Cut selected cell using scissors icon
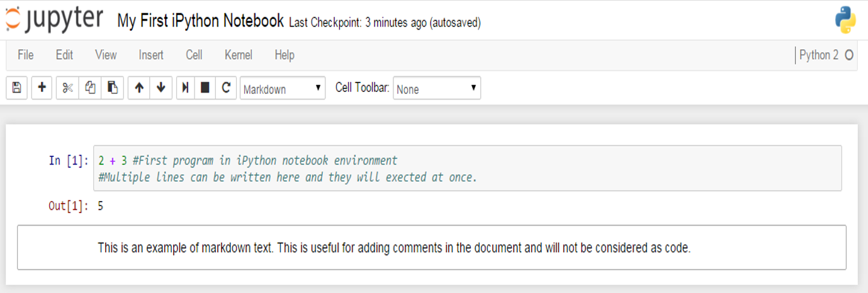This screenshot has height=293, width=868. tap(67, 88)
